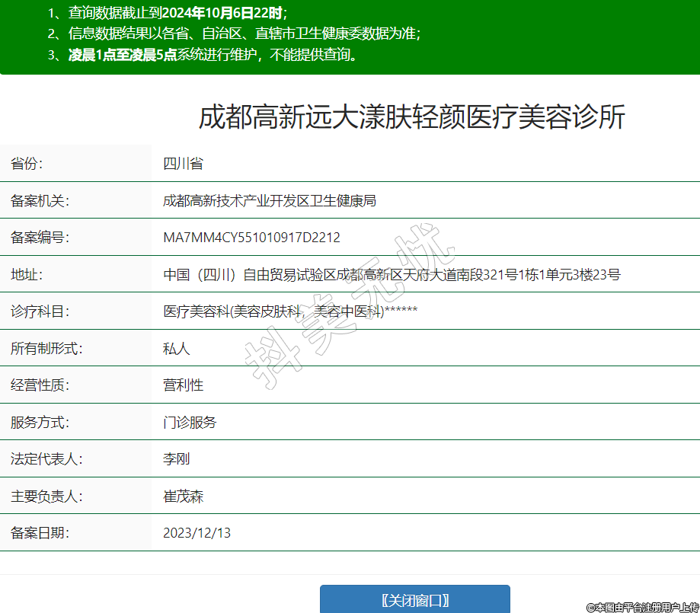Click the 地址 row label
This screenshot has width=700, height=613.
point(27,275)
